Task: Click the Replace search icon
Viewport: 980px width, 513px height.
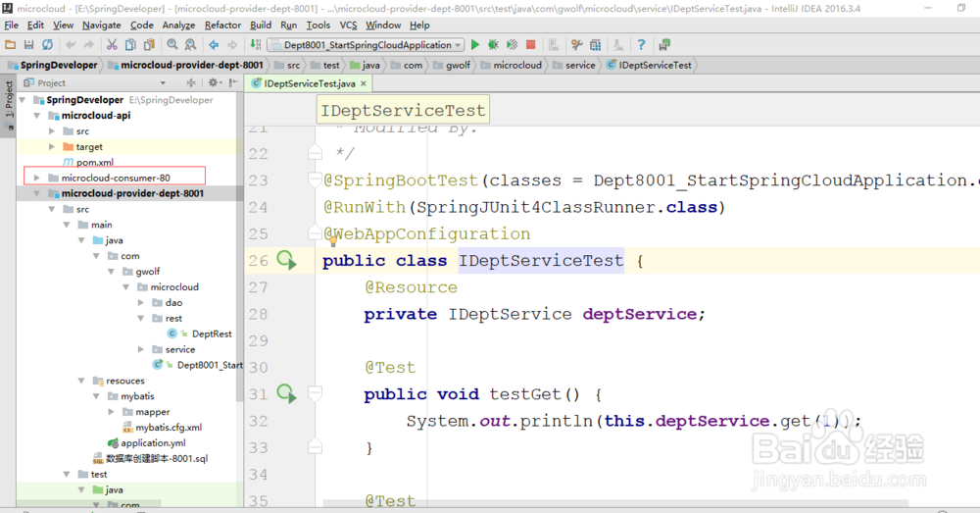Action: [191, 45]
